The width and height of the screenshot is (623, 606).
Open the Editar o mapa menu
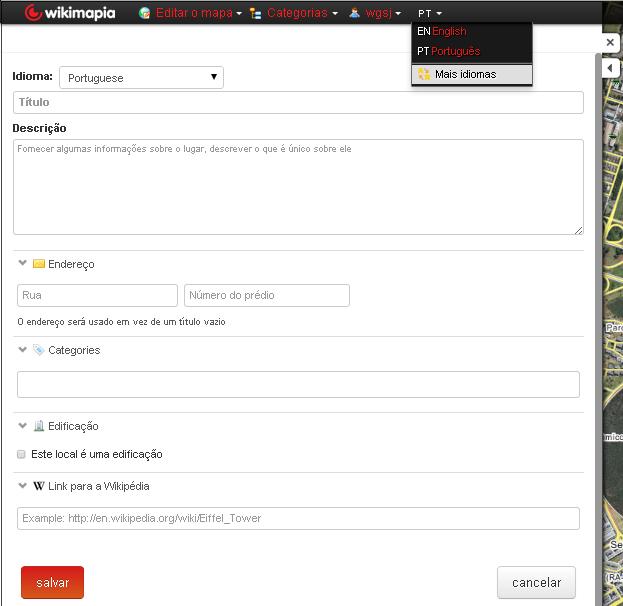(193, 13)
